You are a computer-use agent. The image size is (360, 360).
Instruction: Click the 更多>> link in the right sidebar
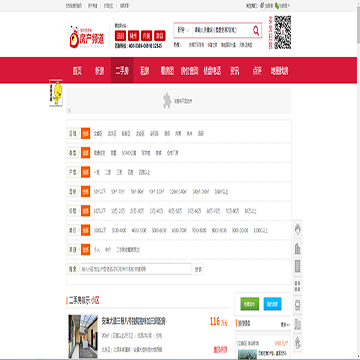pos(285,324)
